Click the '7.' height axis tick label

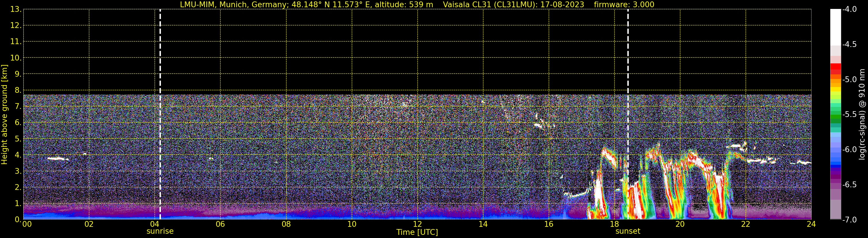tap(18, 106)
